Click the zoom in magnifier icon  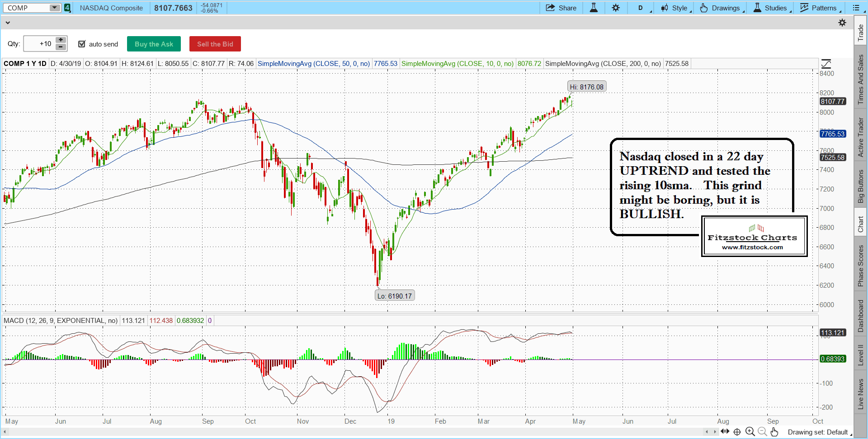click(750, 432)
